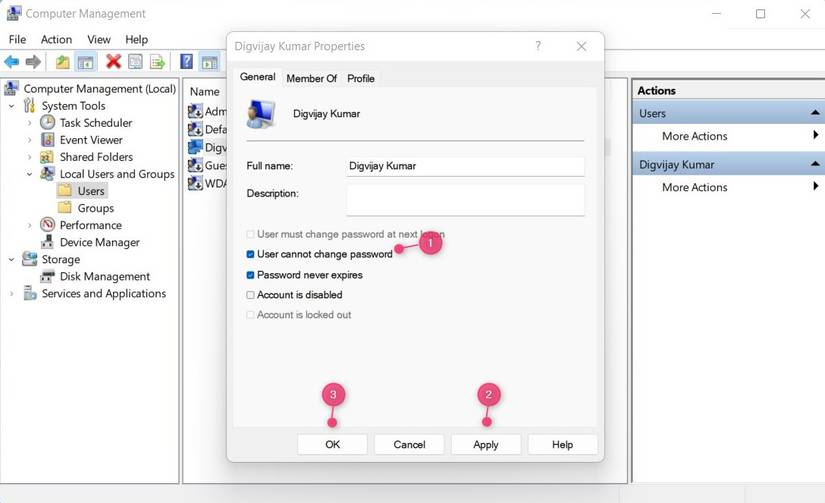The image size is (825, 503).
Task: Collapse the Storage node
Action: (x=12, y=259)
